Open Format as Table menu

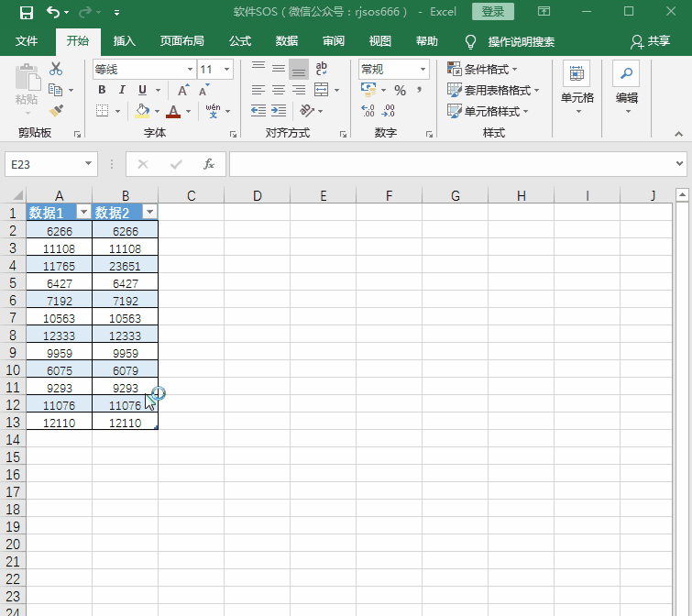coord(493,90)
